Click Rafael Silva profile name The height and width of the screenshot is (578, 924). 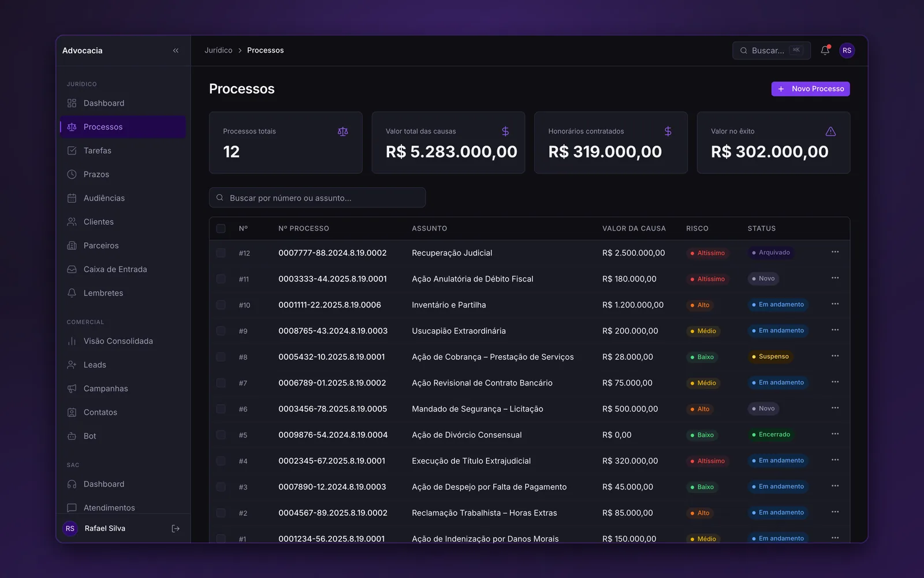point(105,528)
